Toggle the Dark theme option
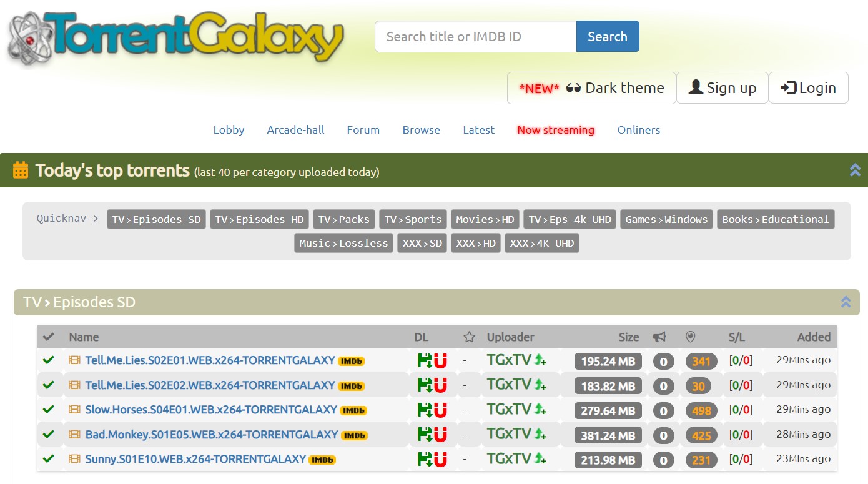The height and width of the screenshot is (484, 868). point(591,88)
